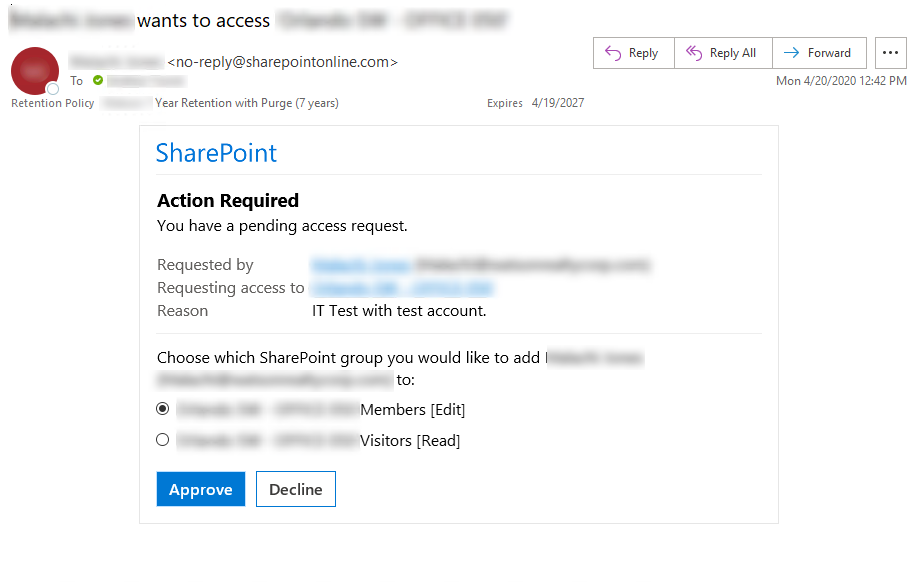This screenshot has width=918, height=582.
Task: Click the Reply arrow icon
Action: [x=611, y=52]
